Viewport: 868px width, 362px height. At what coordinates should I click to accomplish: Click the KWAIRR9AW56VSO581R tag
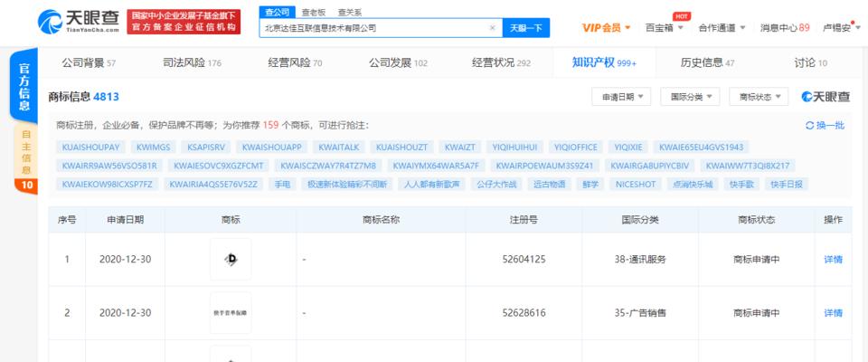coord(109,166)
